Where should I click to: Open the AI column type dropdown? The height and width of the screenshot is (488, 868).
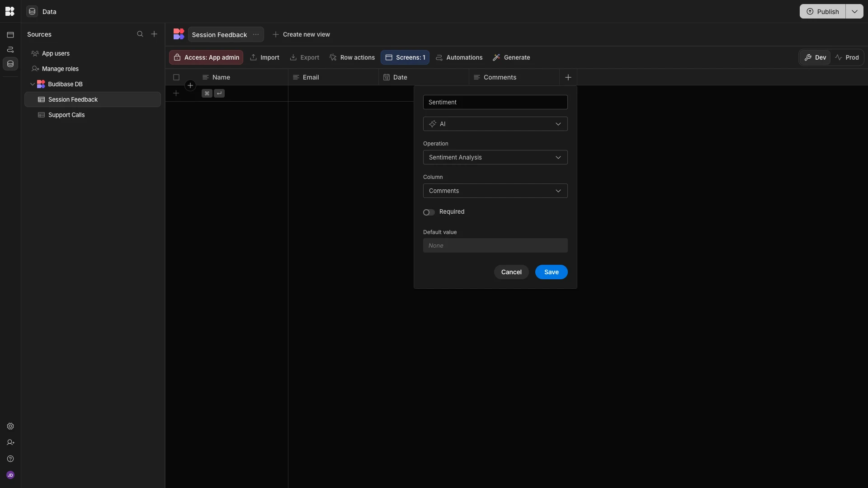point(495,124)
